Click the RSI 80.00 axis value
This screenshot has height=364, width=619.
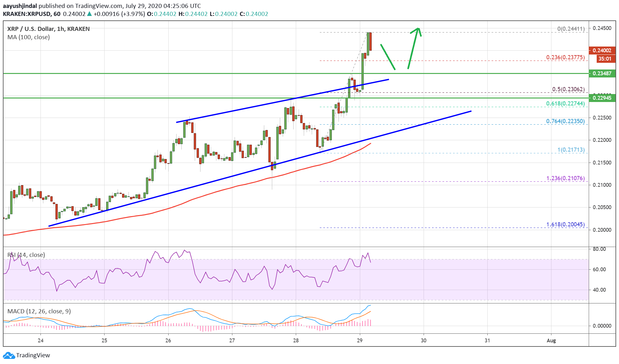tap(599, 249)
